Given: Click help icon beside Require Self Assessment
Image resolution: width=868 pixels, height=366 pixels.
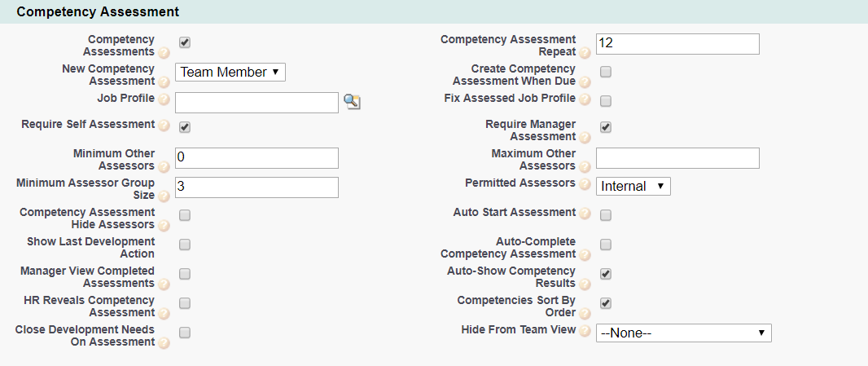Looking at the screenshot, I should pos(164,126).
